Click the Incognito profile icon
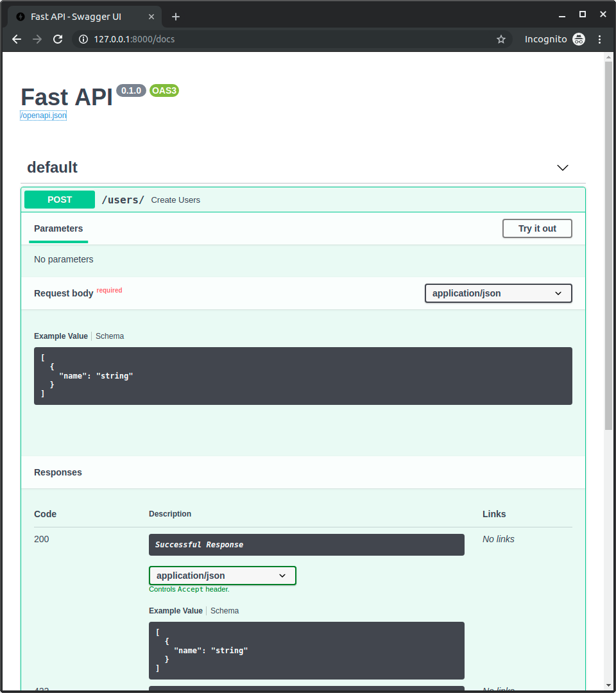The width and height of the screenshot is (616, 693). (578, 39)
